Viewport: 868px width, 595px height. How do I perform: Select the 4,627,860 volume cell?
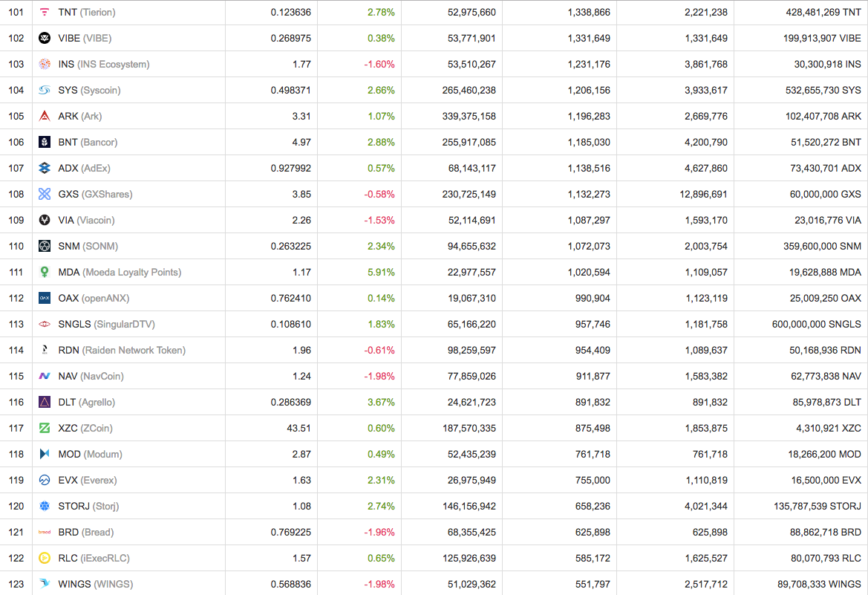point(706,169)
